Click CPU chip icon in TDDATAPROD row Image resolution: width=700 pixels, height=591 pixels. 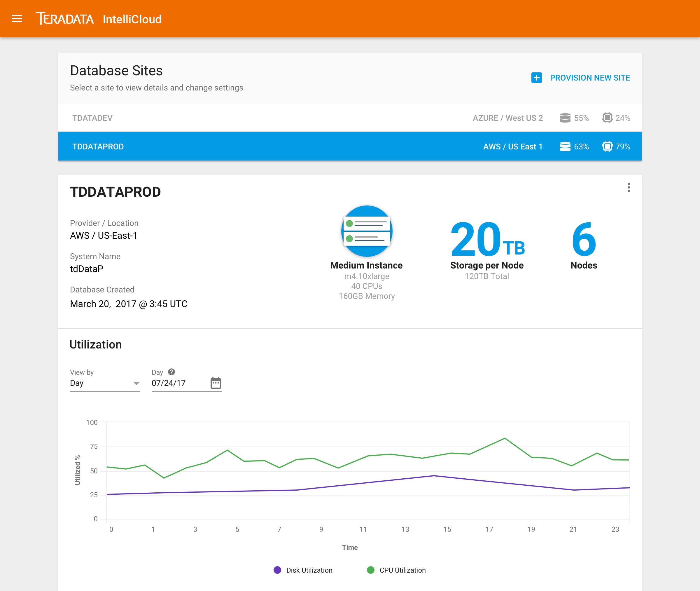point(607,147)
